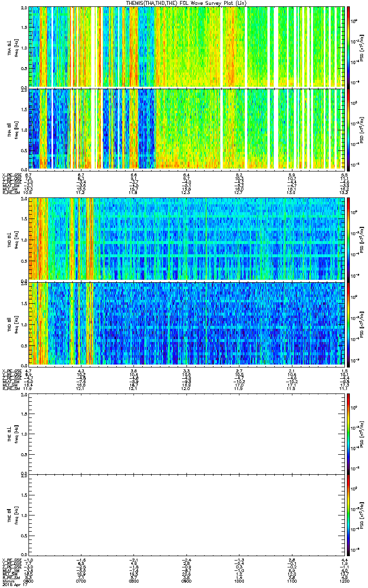The image size is (368, 588).
Task: Click the 0800 time tick label
Action: 133,580
